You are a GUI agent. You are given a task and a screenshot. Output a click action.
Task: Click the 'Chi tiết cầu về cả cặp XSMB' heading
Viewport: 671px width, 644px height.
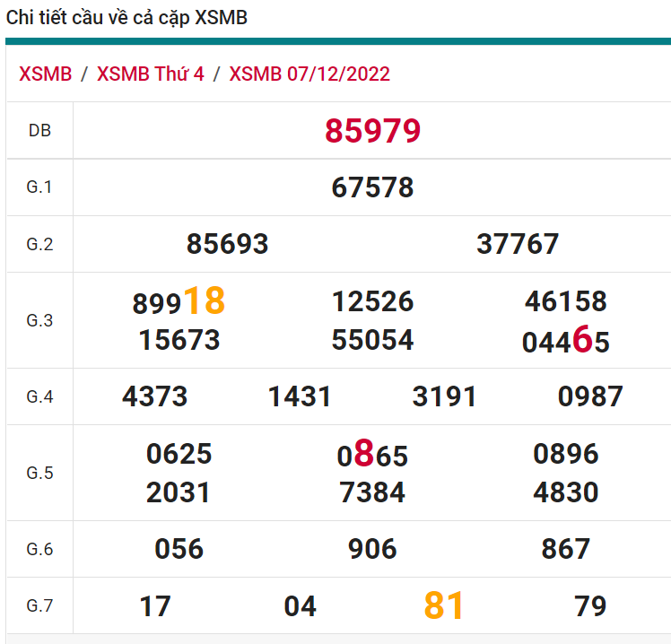pos(126,18)
